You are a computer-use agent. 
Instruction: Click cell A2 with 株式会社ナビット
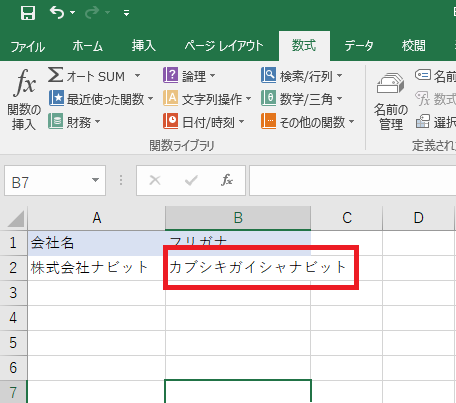tap(97, 268)
